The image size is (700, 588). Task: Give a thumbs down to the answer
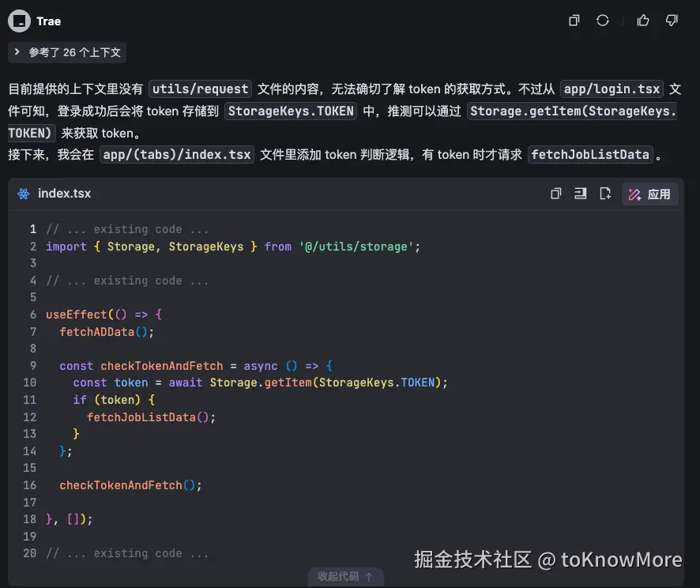671,21
